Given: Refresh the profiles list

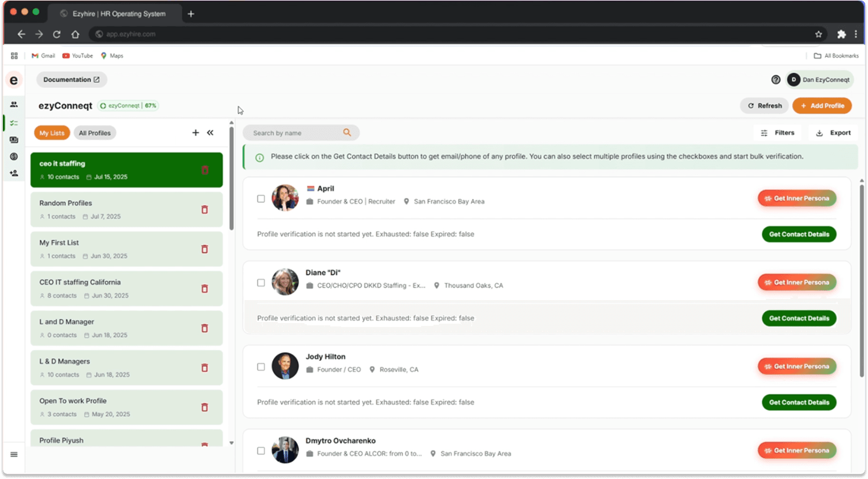Looking at the screenshot, I should click(x=765, y=105).
